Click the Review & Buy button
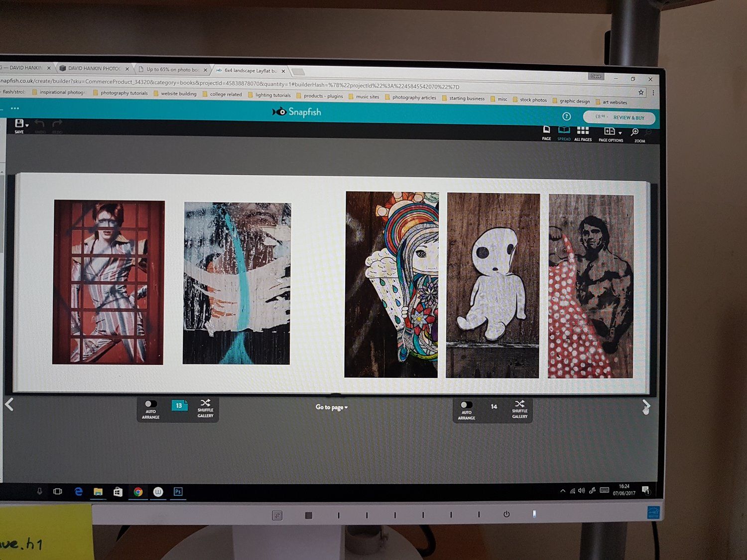This screenshot has width=747, height=560. [619, 117]
